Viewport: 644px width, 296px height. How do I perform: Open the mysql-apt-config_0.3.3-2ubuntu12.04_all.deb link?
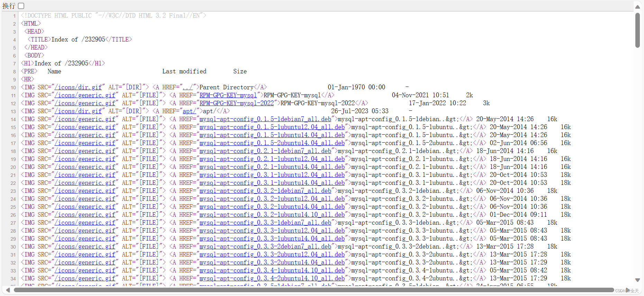pyautogui.click(x=272, y=254)
